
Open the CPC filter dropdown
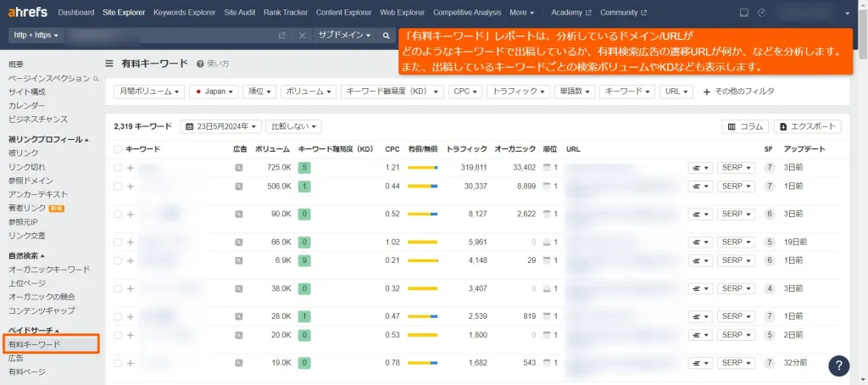pos(465,92)
